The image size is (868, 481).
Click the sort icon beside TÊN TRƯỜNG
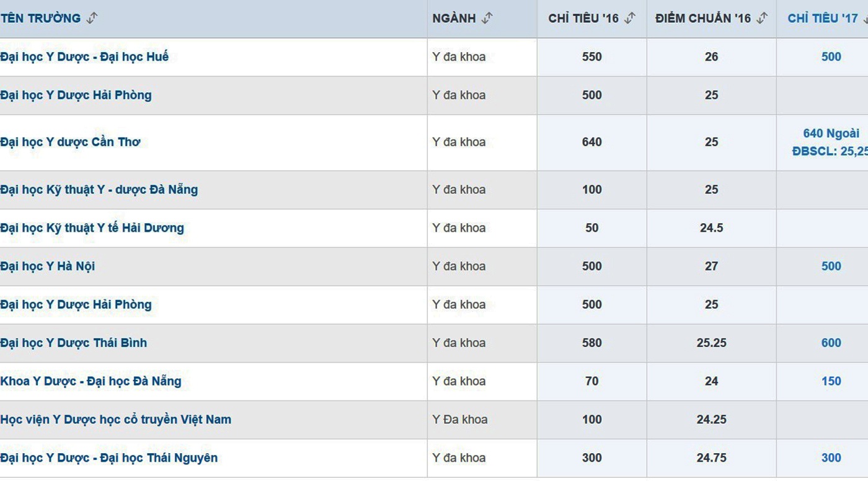(x=92, y=19)
